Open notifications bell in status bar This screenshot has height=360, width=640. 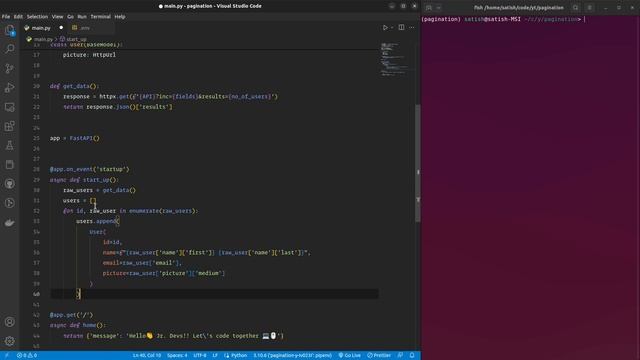412,356
